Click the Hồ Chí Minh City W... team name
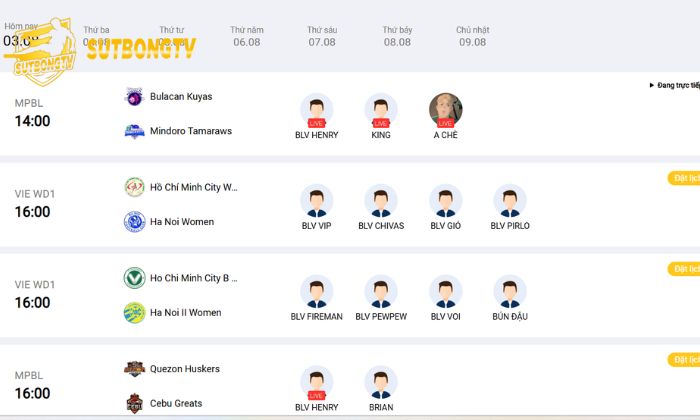The image size is (700, 420). pyautogui.click(x=193, y=187)
